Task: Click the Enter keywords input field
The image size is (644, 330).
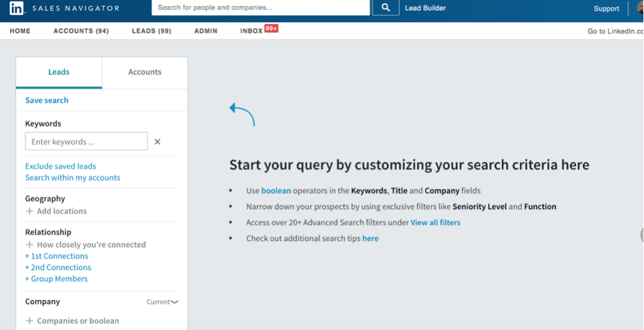Action: coord(86,142)
